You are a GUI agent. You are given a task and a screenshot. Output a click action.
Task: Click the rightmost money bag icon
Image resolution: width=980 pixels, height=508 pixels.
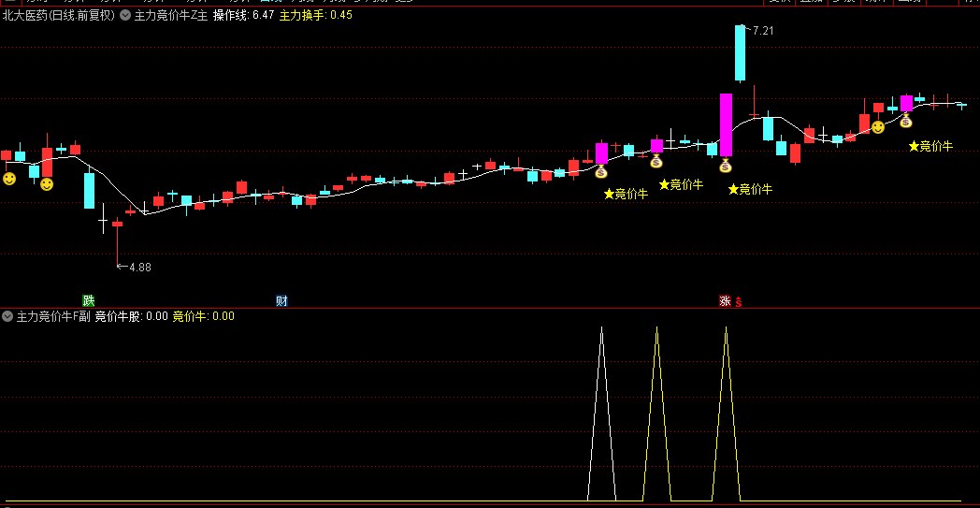point(905,121)
